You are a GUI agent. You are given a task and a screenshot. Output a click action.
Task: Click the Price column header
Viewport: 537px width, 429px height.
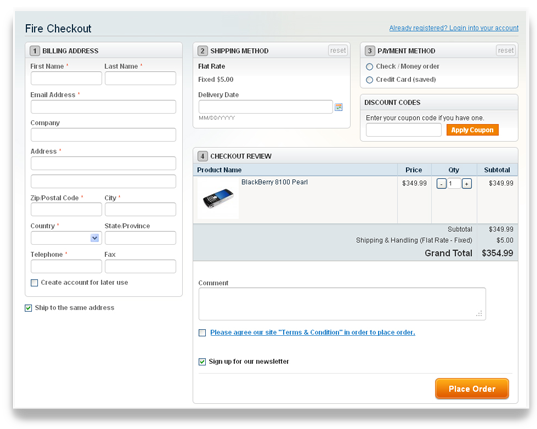pos(414,170)
